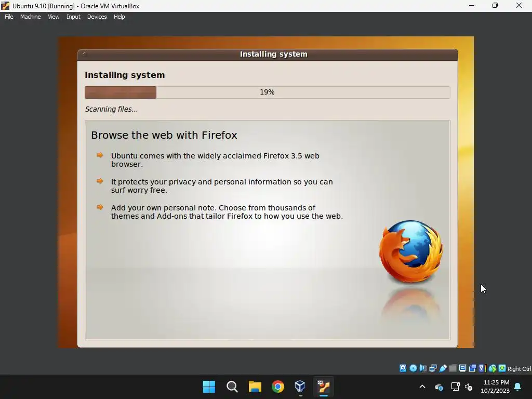Click the 'Installing system' dialog title bar
This screenshot has height=399, width=532.
268,55
